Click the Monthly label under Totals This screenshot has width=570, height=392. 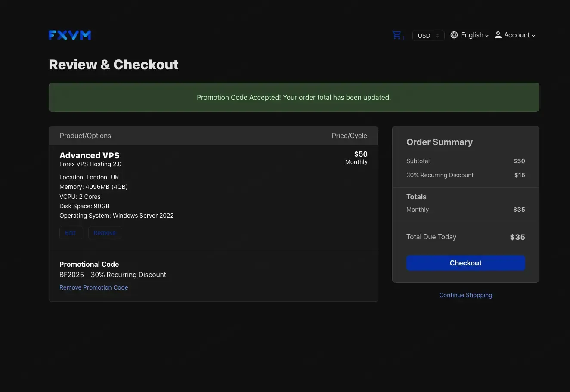point(418,210)
